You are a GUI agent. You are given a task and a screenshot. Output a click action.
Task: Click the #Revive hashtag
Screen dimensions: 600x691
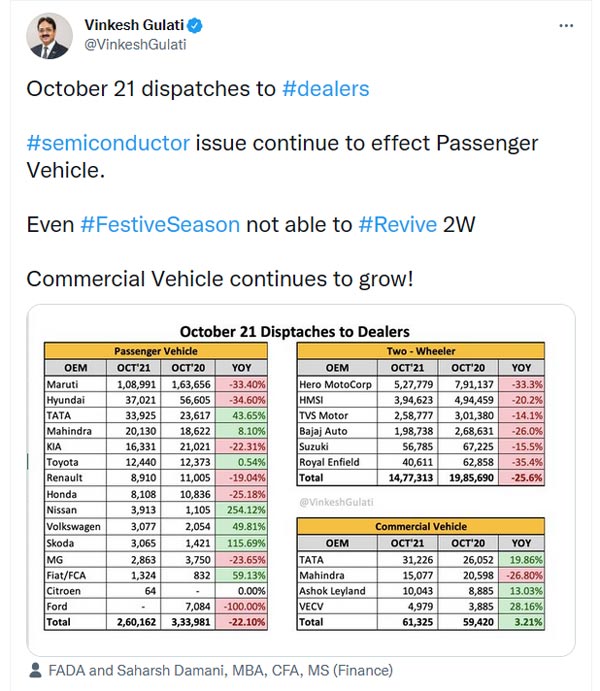397,224
